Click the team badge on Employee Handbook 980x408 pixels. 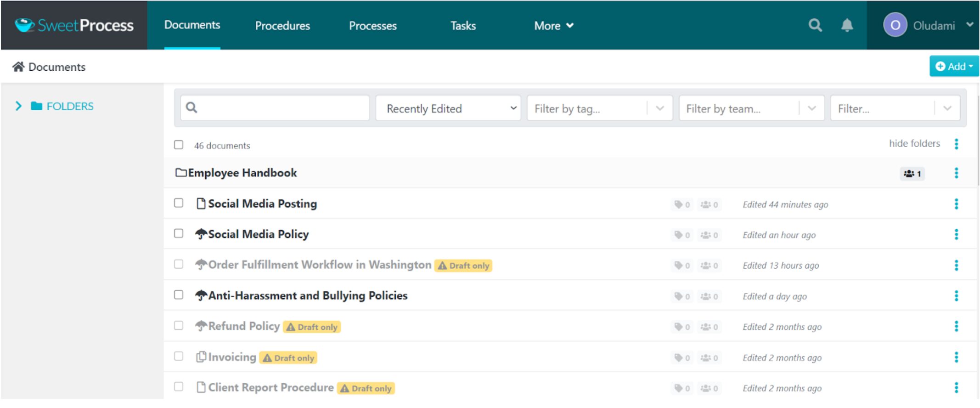[x=912, y=174]
